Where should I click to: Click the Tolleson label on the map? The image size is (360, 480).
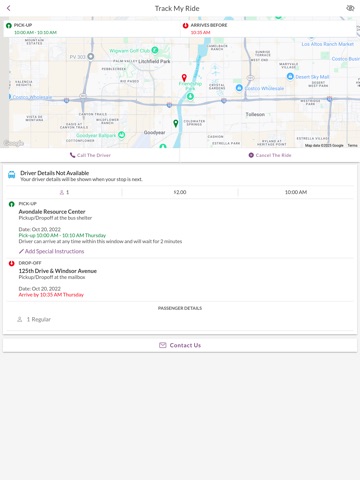click(255, 114)
